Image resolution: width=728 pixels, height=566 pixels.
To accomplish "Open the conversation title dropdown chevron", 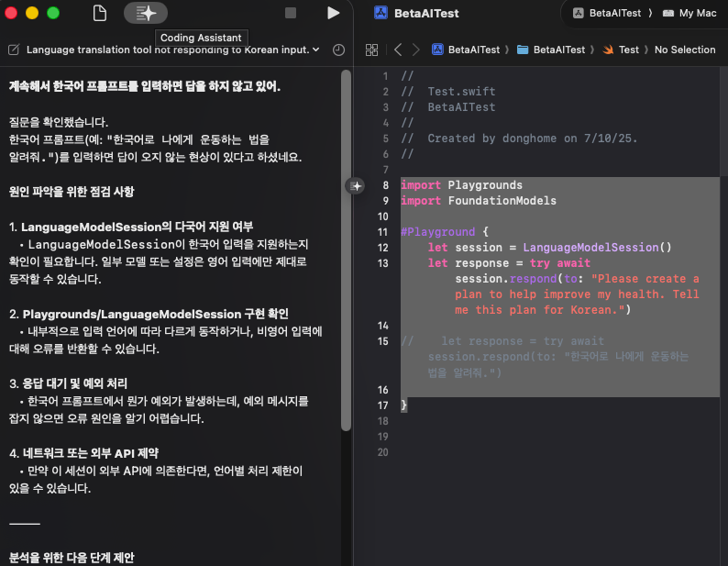I will pyautogui.click(x=316, y=50).
